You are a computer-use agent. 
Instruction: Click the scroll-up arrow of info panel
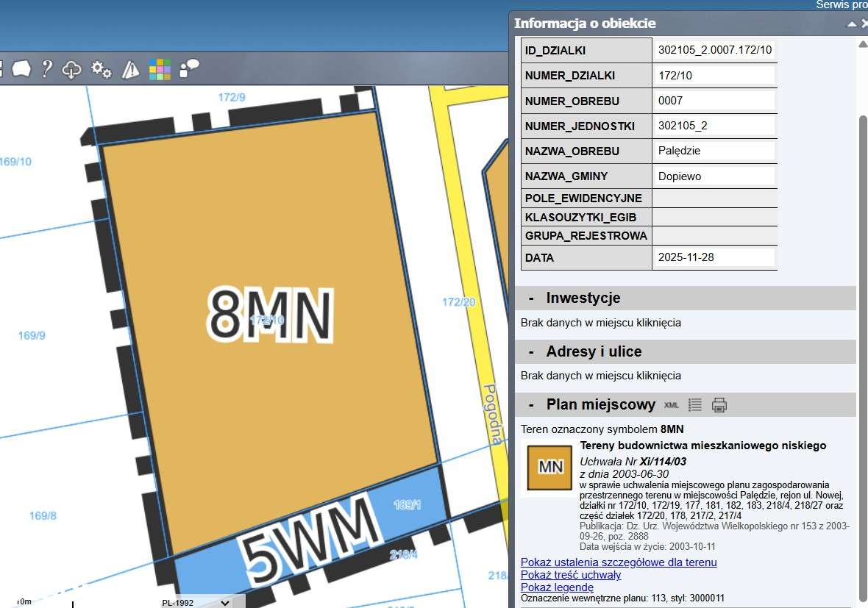(x=862, y=43)
